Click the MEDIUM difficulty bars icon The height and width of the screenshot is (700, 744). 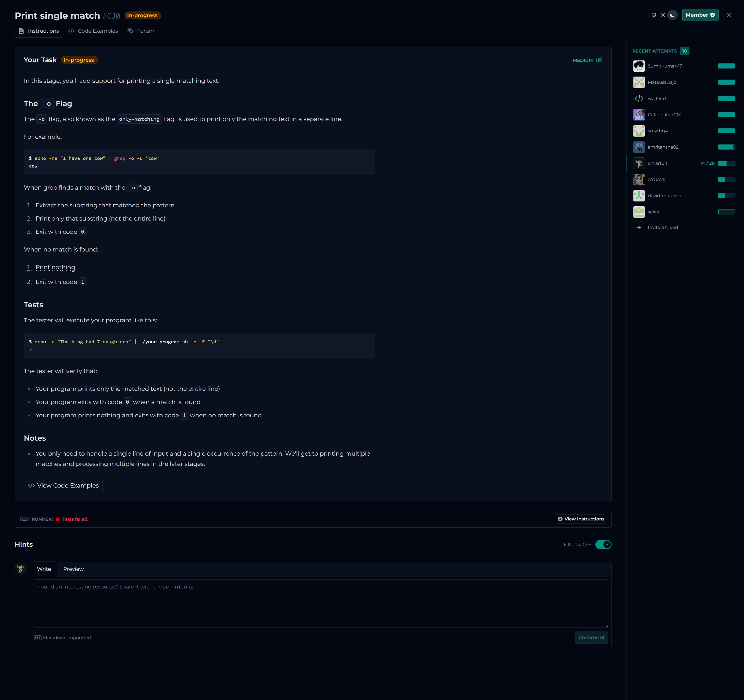pyautogui.click(x=598, y=60)
